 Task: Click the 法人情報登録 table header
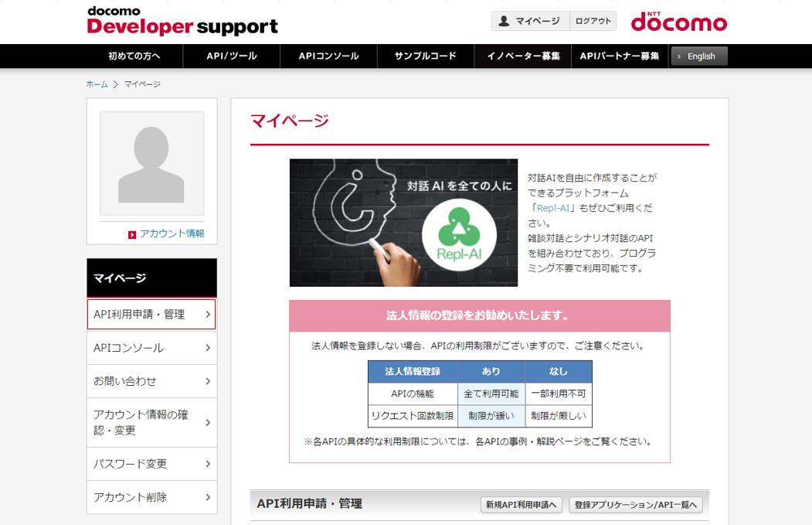pyautogui.click(x=413, y=372)
